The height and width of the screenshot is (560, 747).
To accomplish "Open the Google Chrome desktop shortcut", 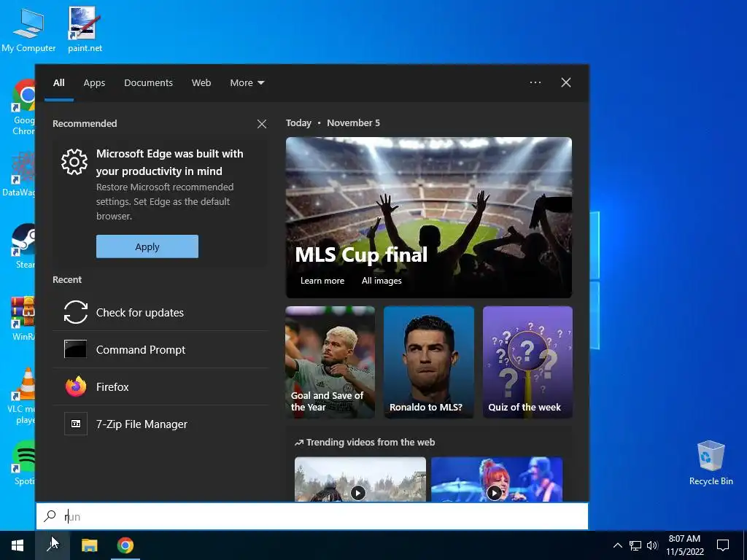I will [24, 107].
